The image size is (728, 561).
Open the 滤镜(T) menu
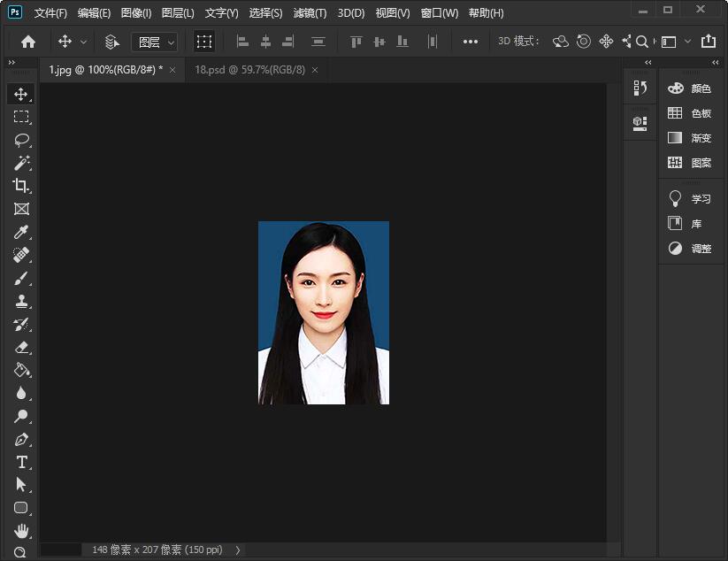(x=310, y=13)
